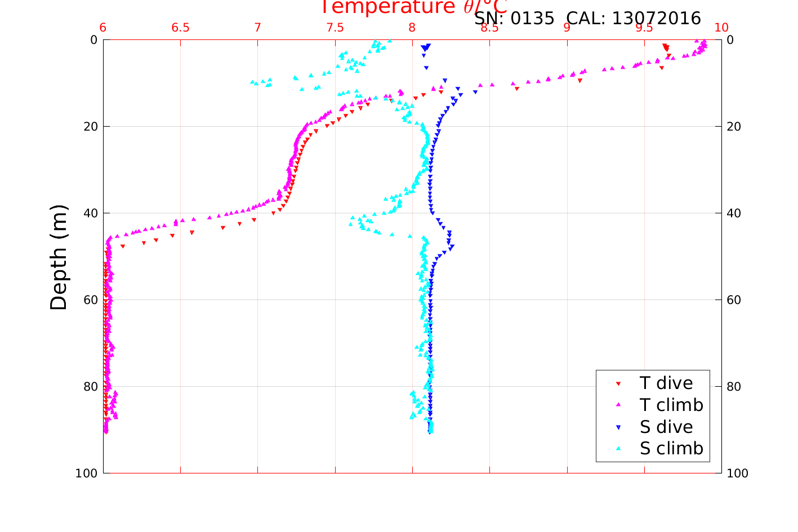
Task: Click the '10' temperature tick label
Action: 721,28
